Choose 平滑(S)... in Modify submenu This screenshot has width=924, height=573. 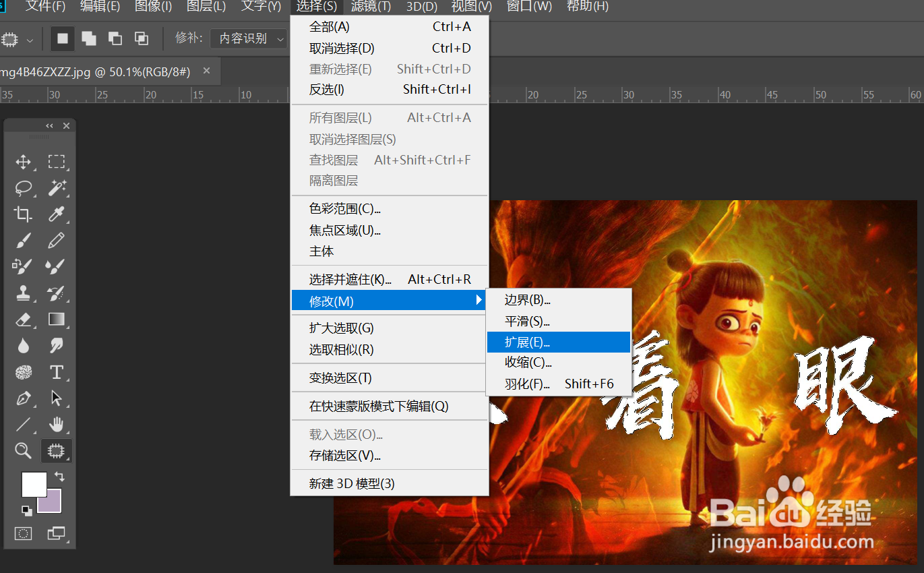point(559,322)
